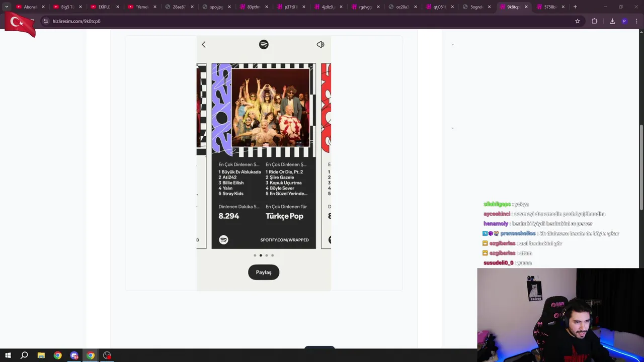Click the group photo on the Wrapped card

(271, 108)
